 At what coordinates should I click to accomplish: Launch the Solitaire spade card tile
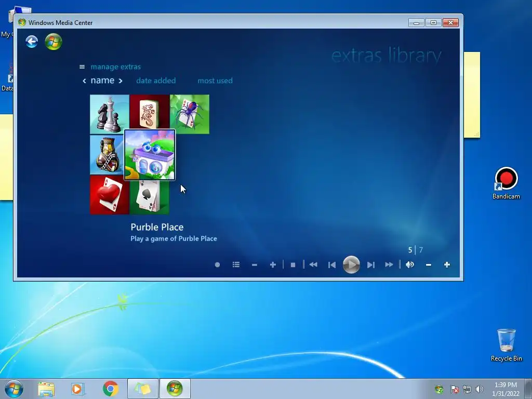pos(149,197)
